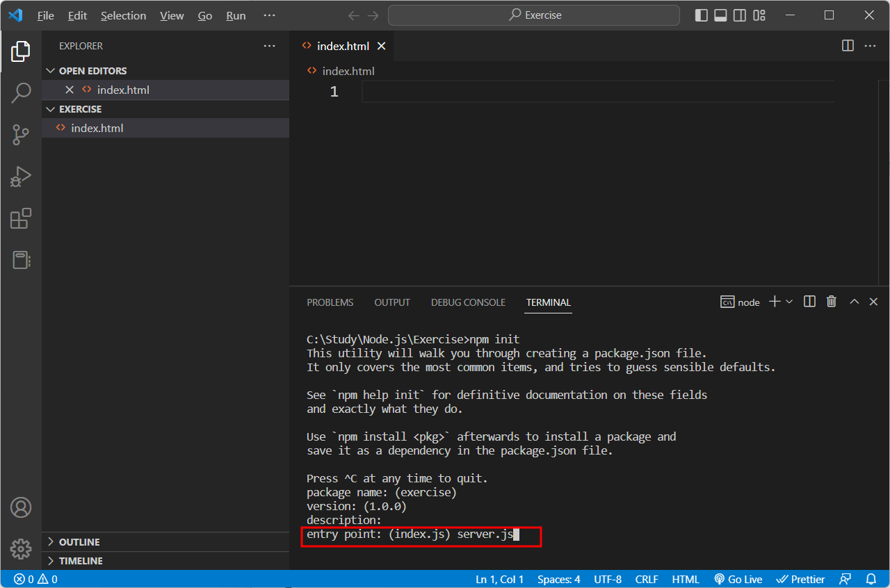Change encoding via UTF-8 status item
This screenshot has height=588, width=890.
[608, 579]
